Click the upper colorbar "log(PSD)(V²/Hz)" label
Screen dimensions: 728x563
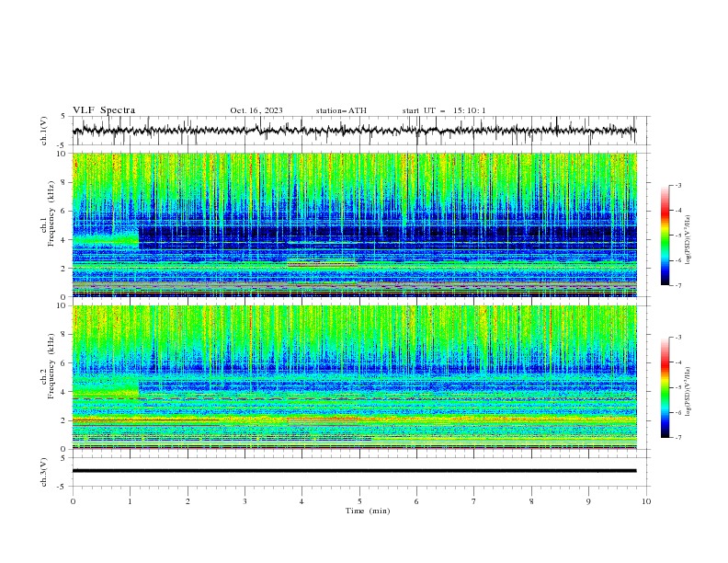point(688,240)
